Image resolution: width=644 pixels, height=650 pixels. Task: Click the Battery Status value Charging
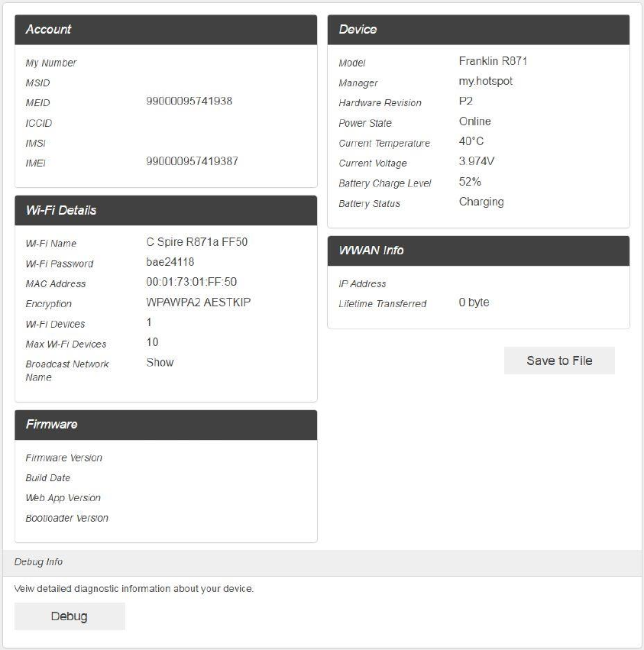(x=481, y=202)
